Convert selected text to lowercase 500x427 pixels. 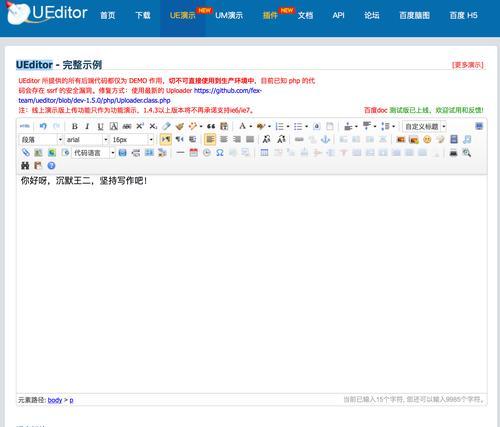pyautogui.click(x=281, y=139)
